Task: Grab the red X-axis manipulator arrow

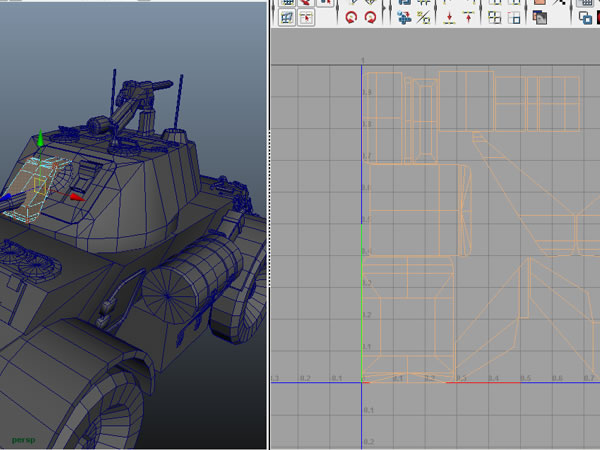Action: (77, 197)
